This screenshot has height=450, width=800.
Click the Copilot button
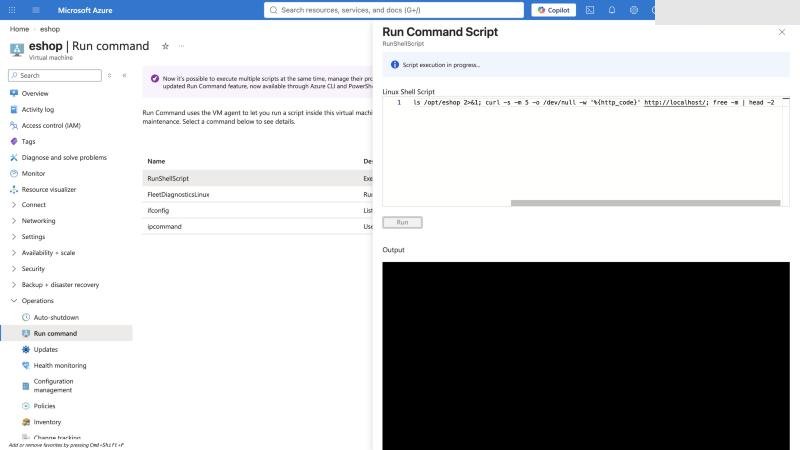tap(554, 10)
